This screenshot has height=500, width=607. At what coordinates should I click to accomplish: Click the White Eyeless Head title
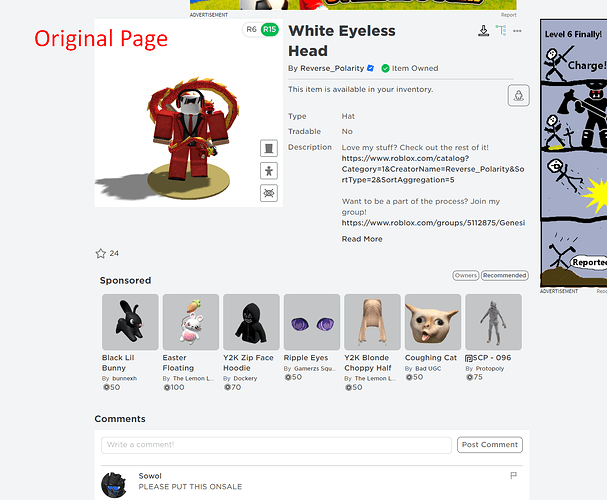tap(342, 41)
